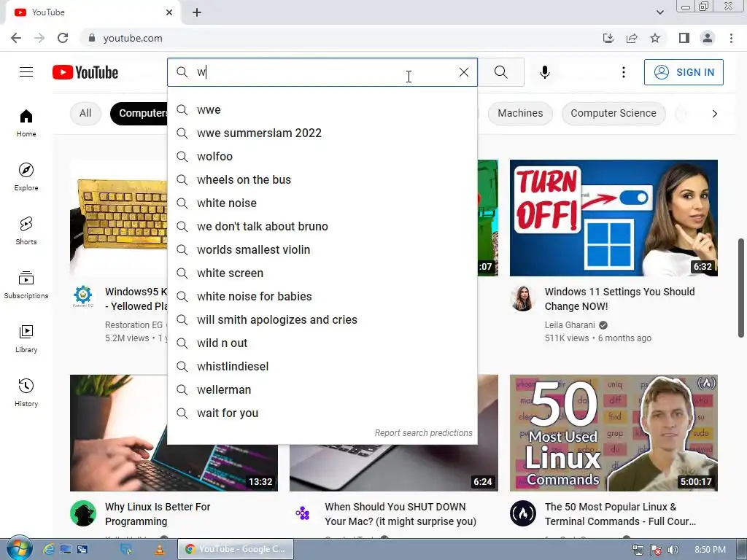The image size is (747, 560).
Task: Go to Home in the sidebar
Action: click(26, 122)
